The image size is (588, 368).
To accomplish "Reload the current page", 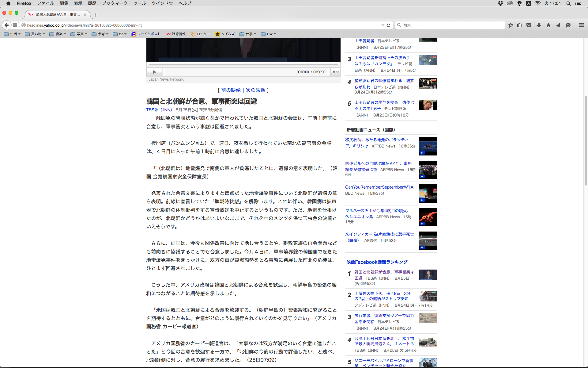I will click(x=389, y=25).
